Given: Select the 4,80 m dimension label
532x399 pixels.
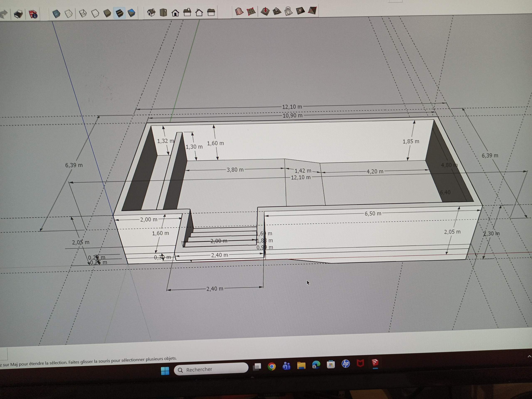Looking at the screenshot, I should tap(449, 165).
